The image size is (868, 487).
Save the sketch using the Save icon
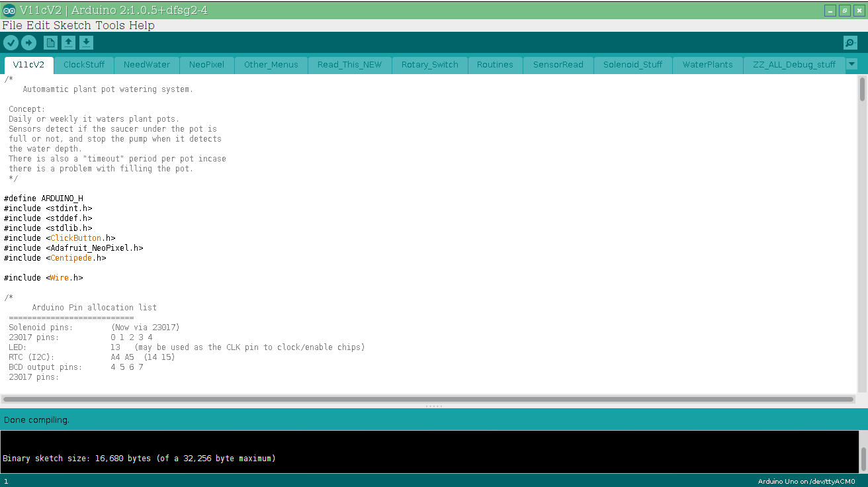(86, 42)
